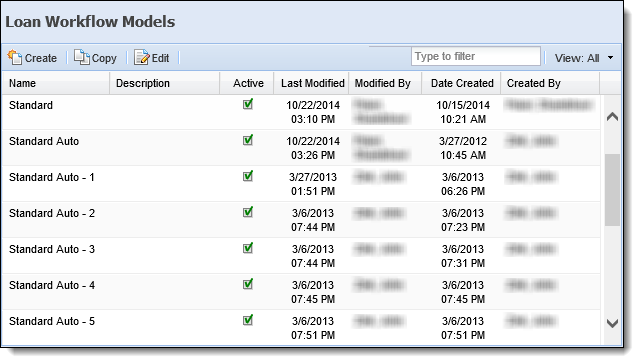Click the vertical scrollbar thumb
Viewport: 639px width, 363px height.
[612, 190]
